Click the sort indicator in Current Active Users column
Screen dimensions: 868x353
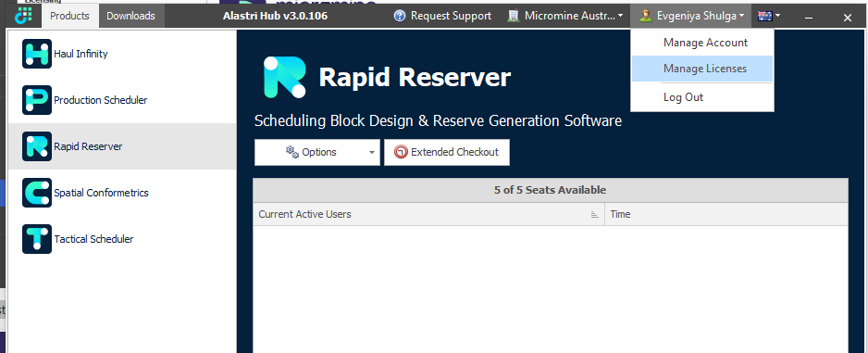point(595,214)
